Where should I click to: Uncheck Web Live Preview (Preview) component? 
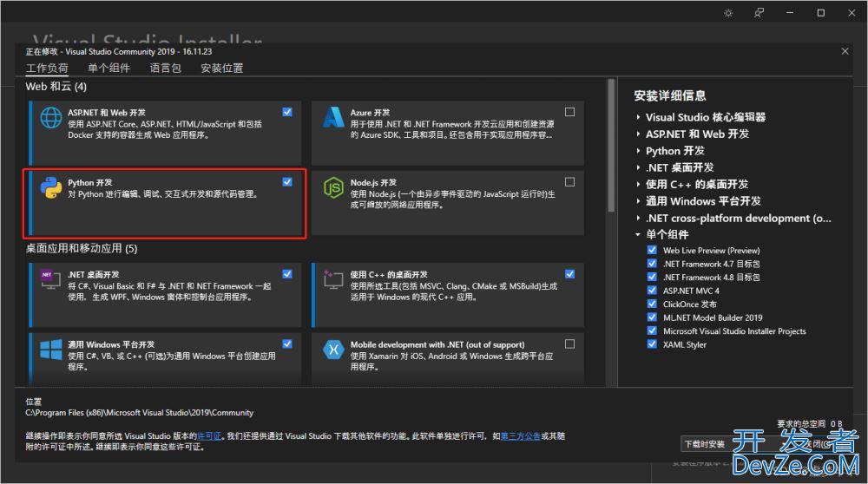click(652, 250)
